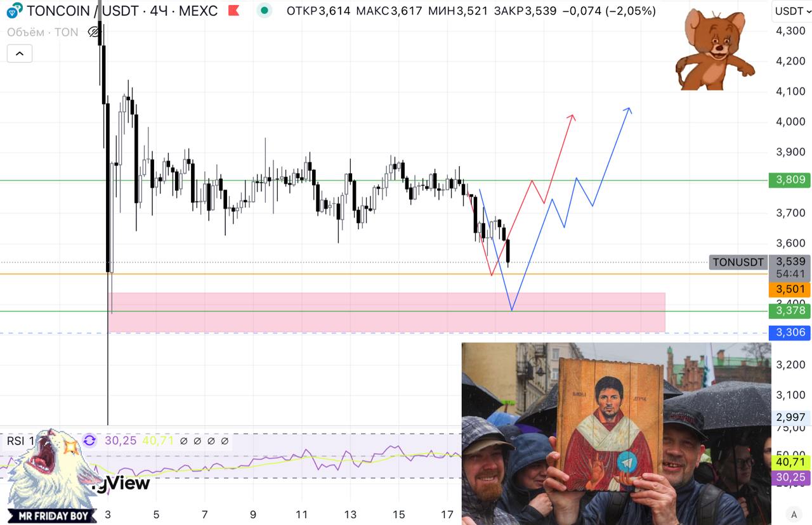The height and width of the screenshot is (525, 812).
Task: Collapse the indicator legend with the chevron
Action: pos(20,54)
